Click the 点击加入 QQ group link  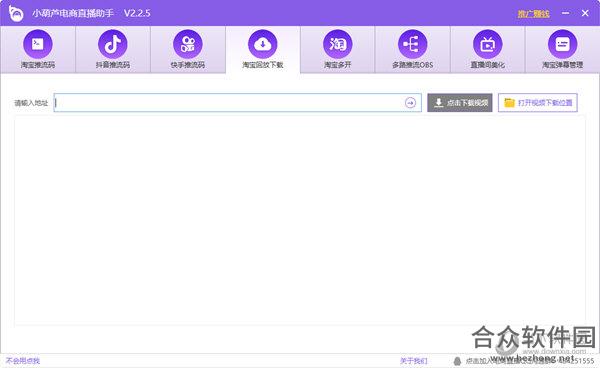[530, 361]
